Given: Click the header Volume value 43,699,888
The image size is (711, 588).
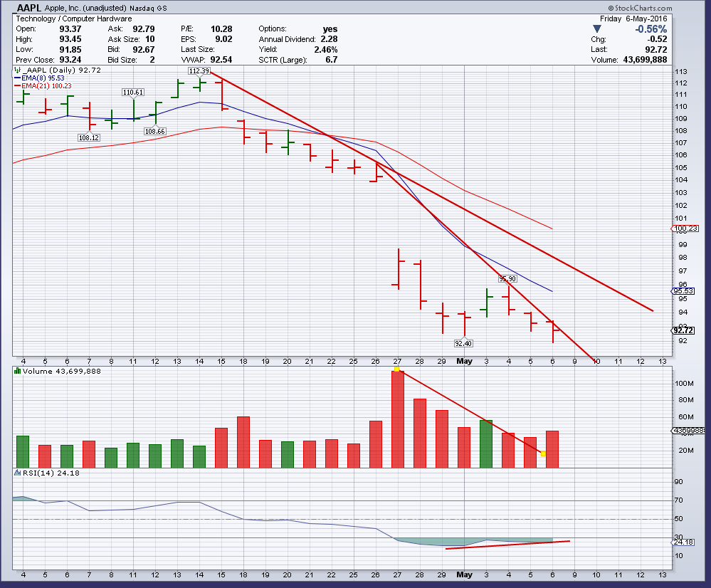Looking at the screenshot, I should pyautogui.click(x=646, y=59).
